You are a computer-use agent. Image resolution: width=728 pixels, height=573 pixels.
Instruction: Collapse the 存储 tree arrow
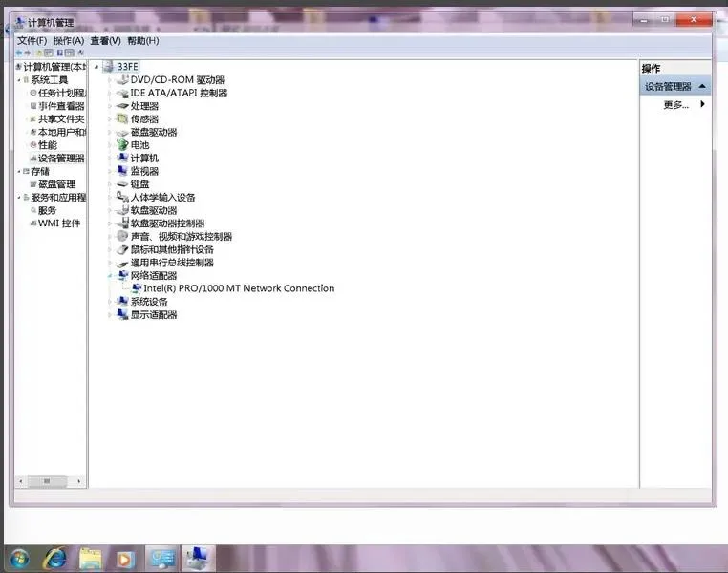(x=19, y=172)
